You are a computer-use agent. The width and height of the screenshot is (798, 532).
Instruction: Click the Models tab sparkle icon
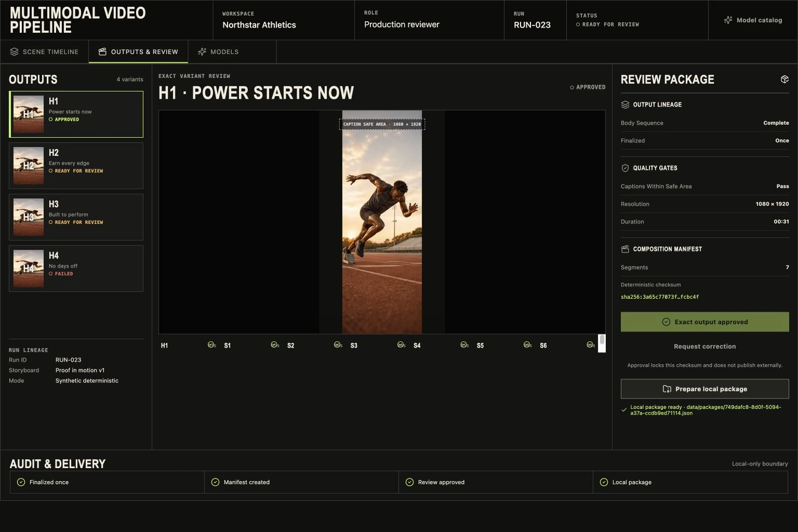coord(202,52)
